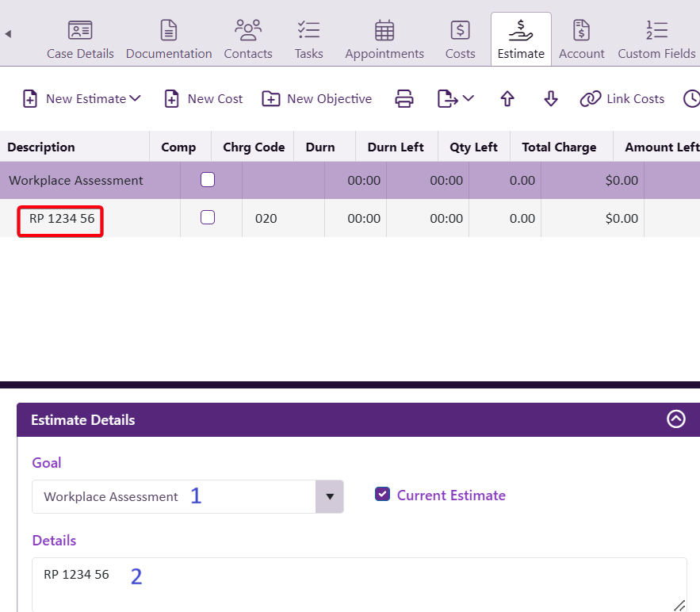This screenshot has width=700, height=612.
Task: Click the clock icon at toolbar end
Action: [691, 99]
